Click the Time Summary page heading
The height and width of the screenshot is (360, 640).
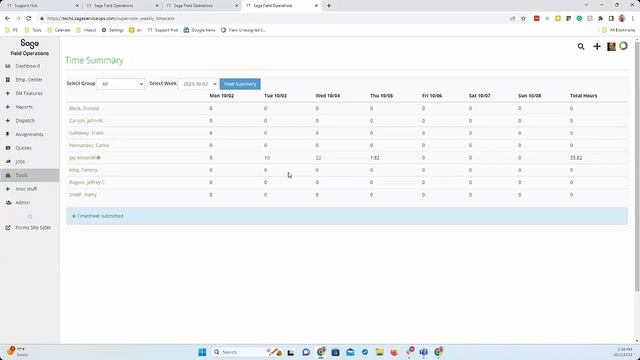tap(94, 60)
